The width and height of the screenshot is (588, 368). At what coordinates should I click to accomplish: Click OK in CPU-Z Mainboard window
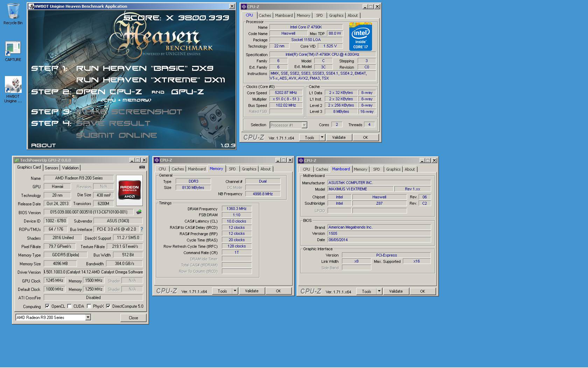tap(422, 291)
